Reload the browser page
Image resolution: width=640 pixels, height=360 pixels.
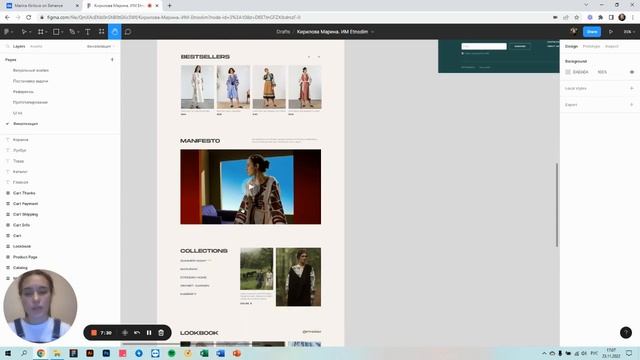(x=29, y=17)
